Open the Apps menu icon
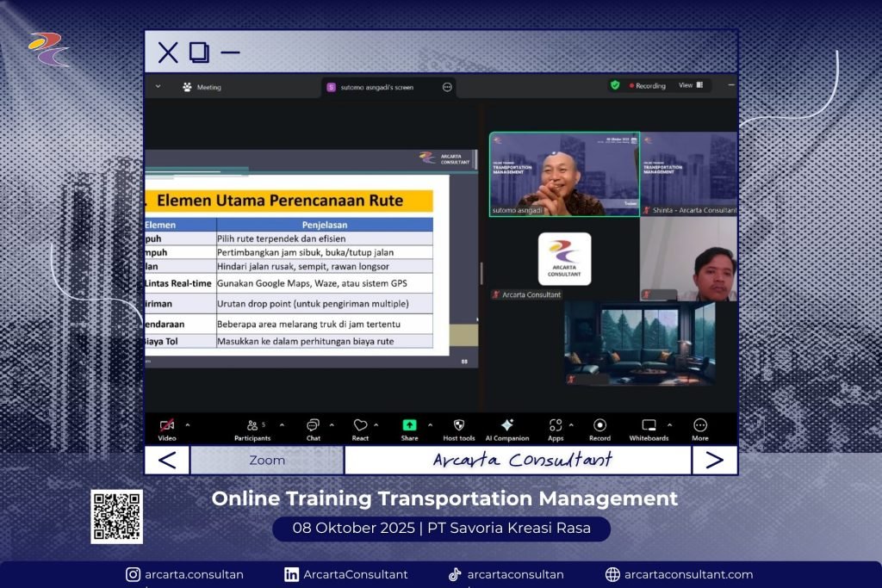882x588 pixels. (556, 425)
